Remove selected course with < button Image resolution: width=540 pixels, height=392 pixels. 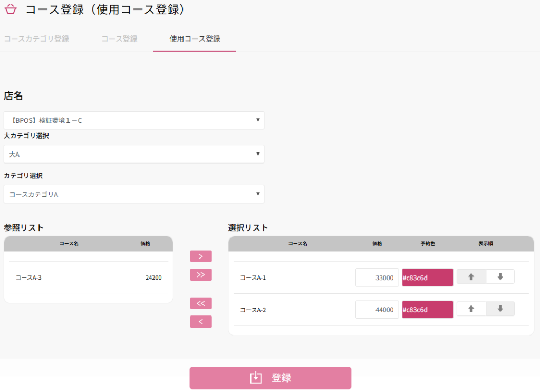click(x=200, y=322)
